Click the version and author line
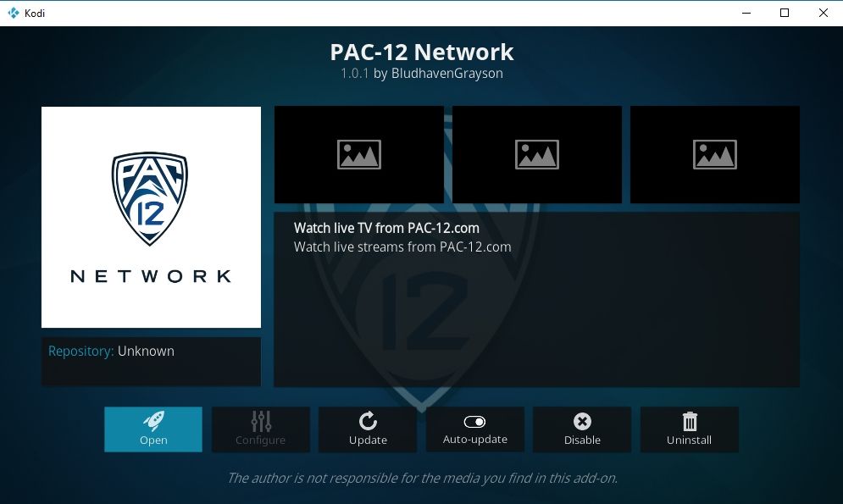 [422, 74]
